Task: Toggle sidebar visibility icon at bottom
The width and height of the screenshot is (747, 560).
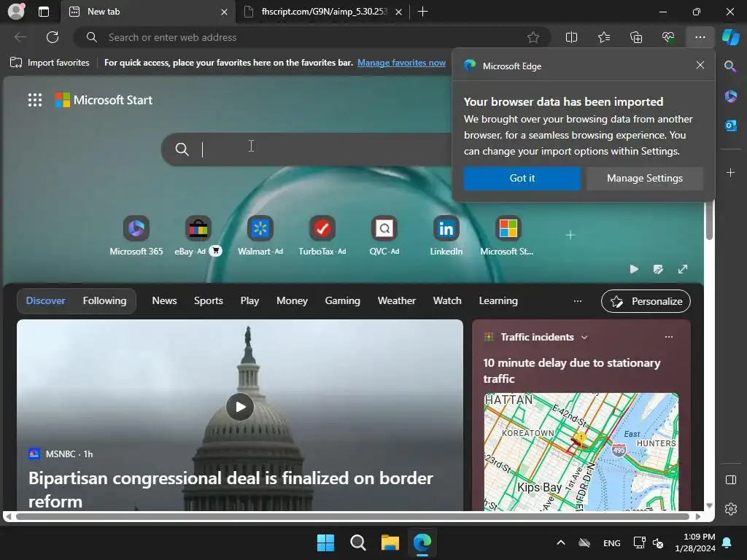Action: coord(730,480)
